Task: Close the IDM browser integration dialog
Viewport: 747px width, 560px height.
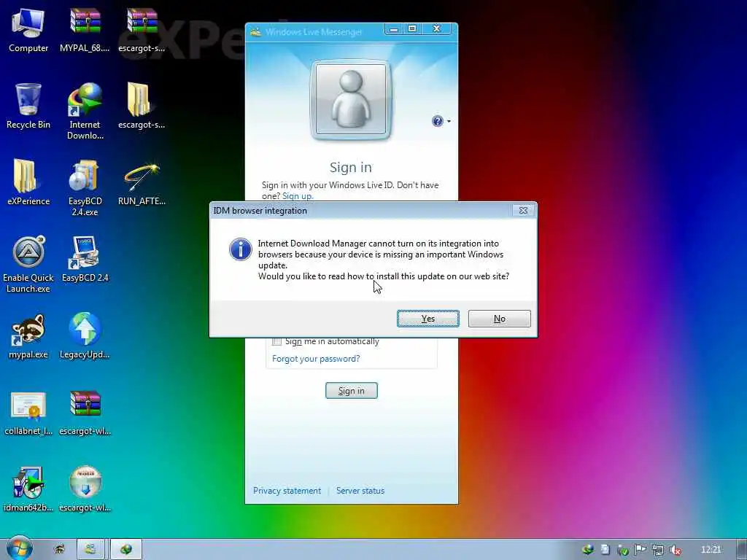Action: (x=523, y=211)
